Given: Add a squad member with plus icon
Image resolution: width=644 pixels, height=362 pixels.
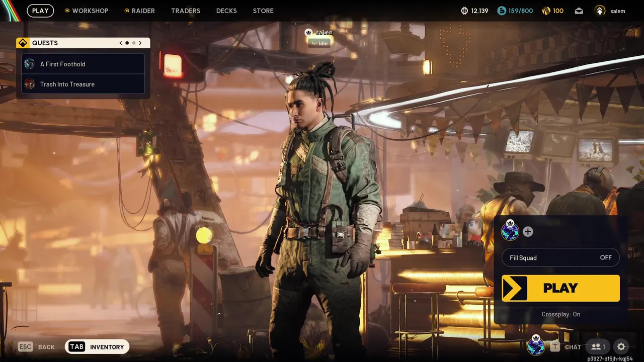Looking at the screenshot, I should [528, 231].
